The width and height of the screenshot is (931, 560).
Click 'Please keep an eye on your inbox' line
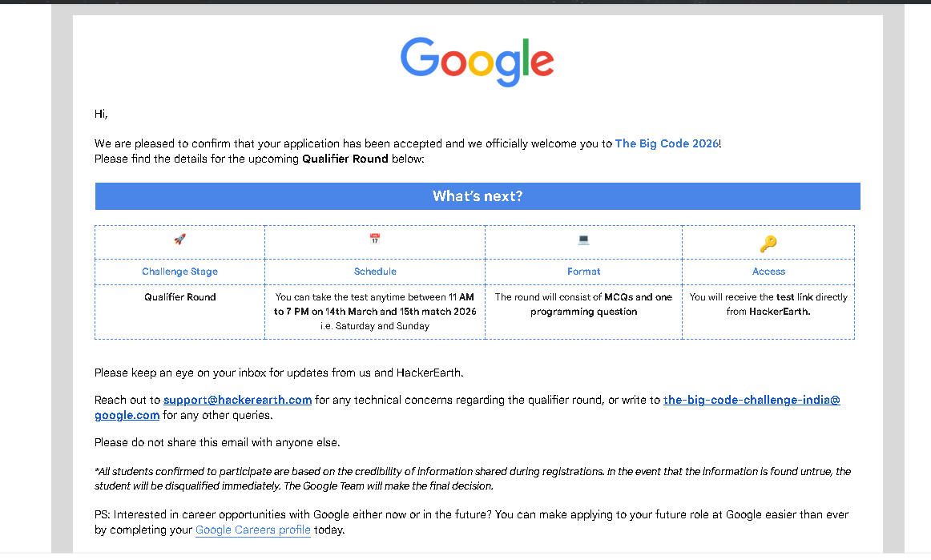[x=279, y=373]
